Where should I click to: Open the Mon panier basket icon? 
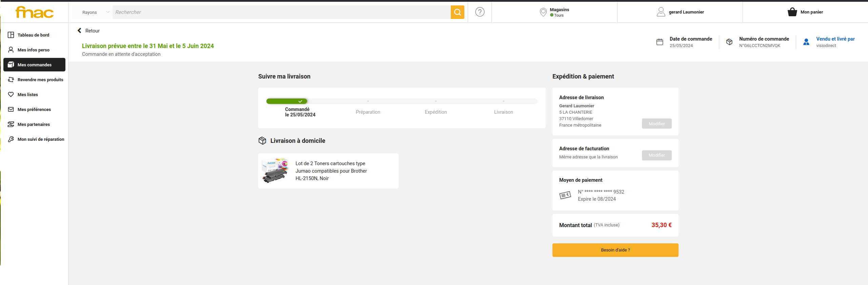point(792,12)
